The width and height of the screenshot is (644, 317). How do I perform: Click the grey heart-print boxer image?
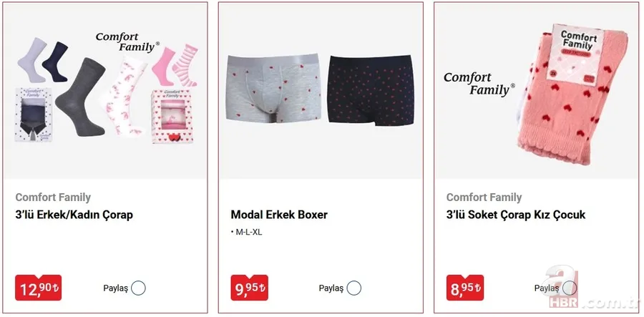click(273, 88)
